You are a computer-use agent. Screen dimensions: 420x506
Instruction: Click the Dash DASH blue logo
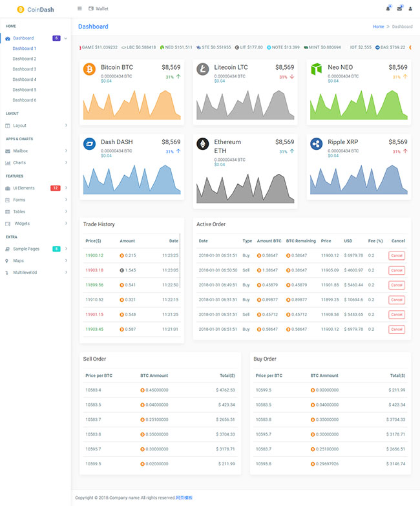[x=89, y=143]
